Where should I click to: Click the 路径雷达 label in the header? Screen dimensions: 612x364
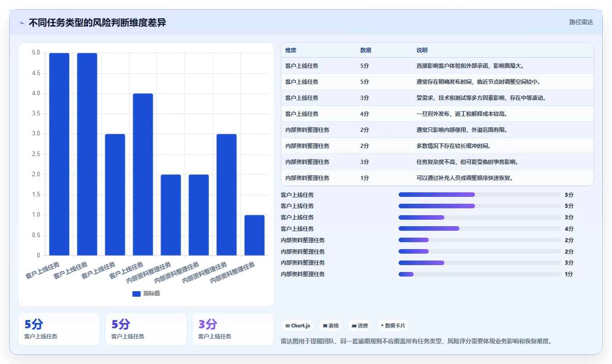pos(581,22)
